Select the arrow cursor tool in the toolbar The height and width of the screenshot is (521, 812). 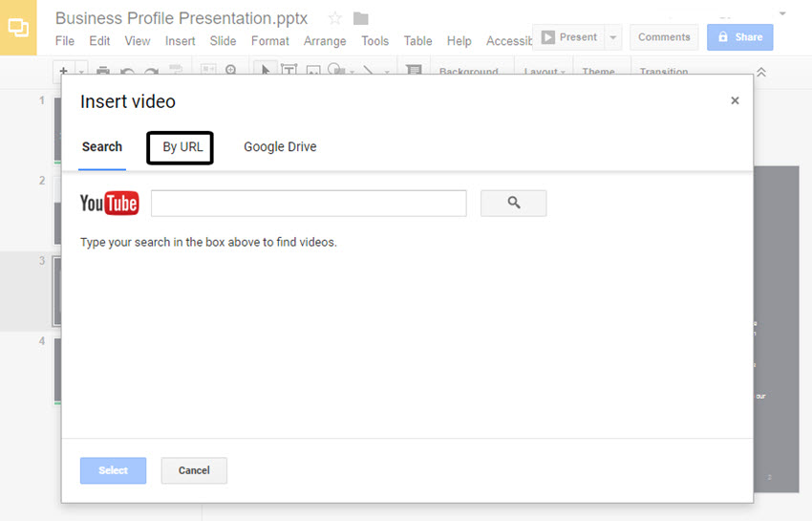(266, 69)
